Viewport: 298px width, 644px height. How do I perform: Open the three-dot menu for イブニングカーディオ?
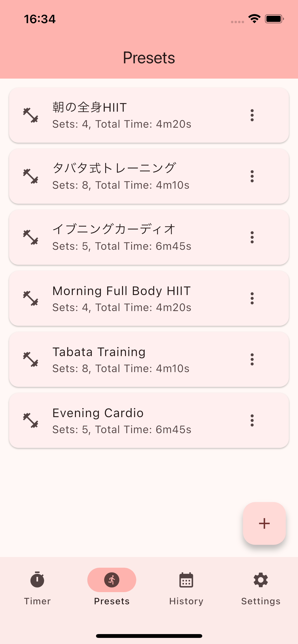pos(252,237)
